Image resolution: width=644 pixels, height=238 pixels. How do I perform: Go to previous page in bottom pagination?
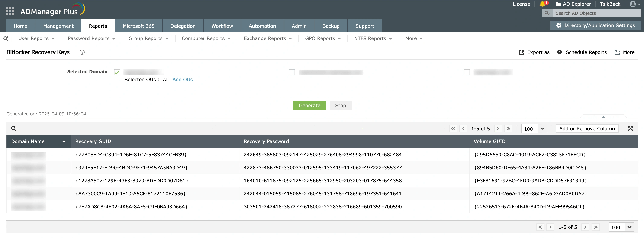click(551, 227)
